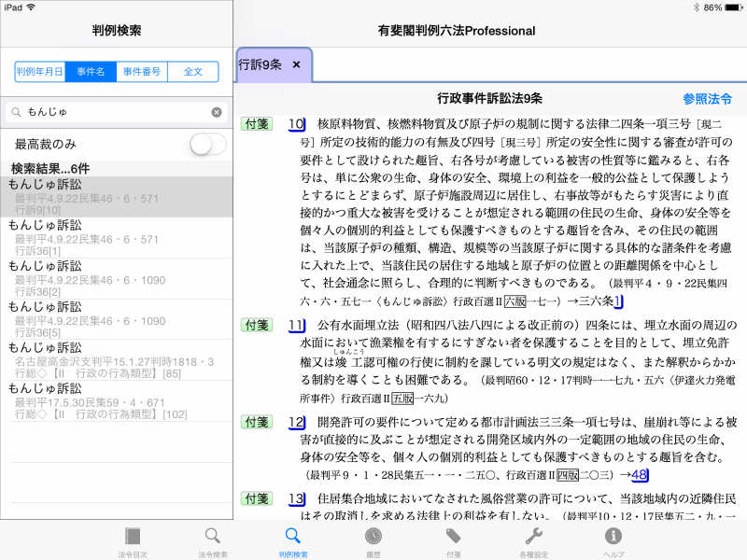
Task: Click the 行政事件訴訟法9条 title heading
Action: pos(489,99)
